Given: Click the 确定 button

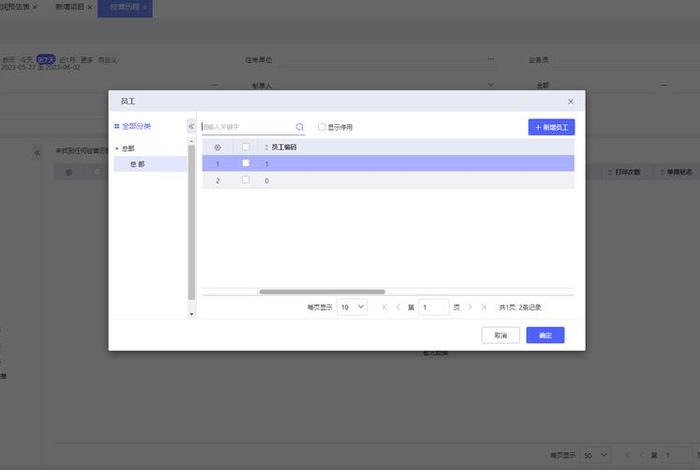Looking at the screenshot, I should click(x=545, y=335).
